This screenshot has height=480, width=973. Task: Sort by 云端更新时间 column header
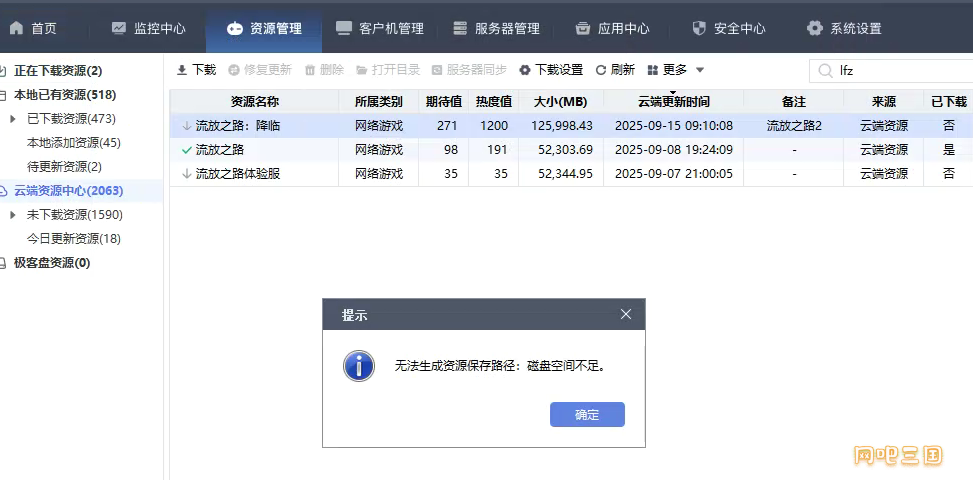click(673, 102)
